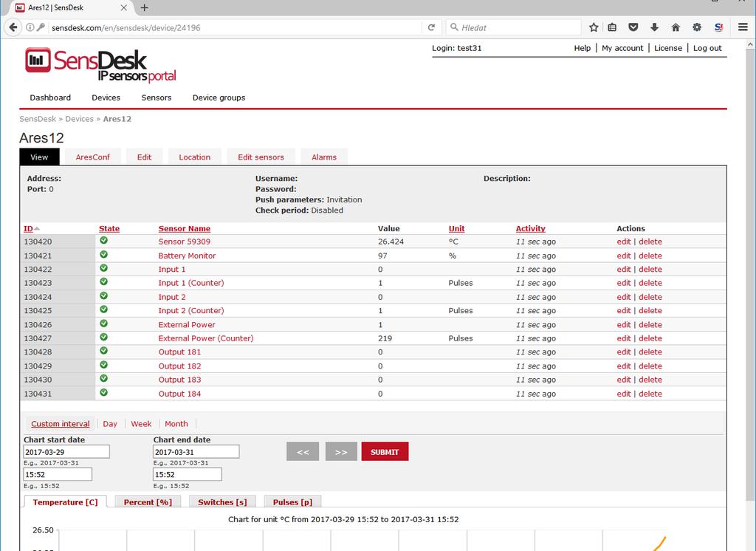Screen dimensions: 756x551
Task: Open the Sensor 59309 link
Action: [x=184, y=242]
